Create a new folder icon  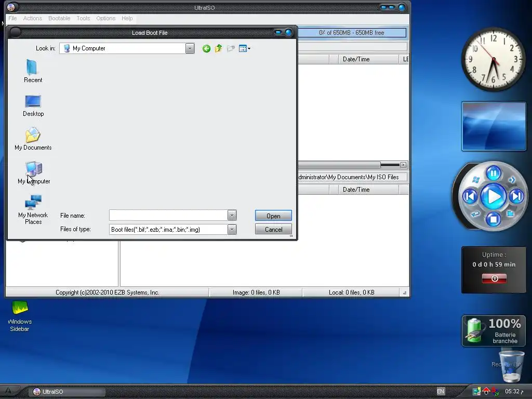tap(231, 48)
